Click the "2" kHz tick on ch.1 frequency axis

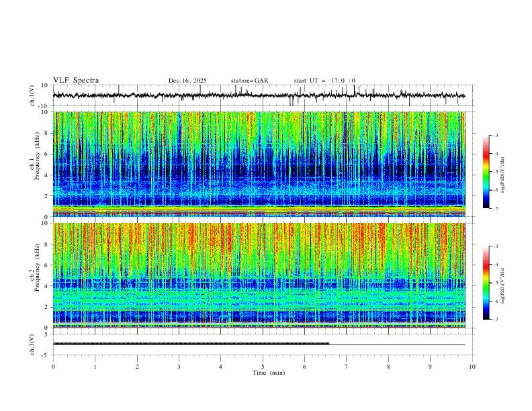point(47,195)
